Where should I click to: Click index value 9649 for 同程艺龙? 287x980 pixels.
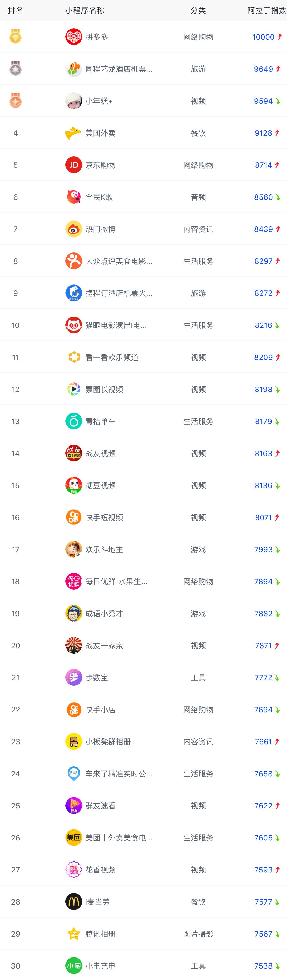tap(263, 69)
